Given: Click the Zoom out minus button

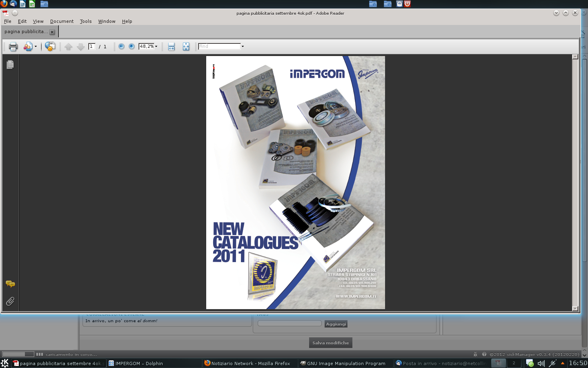Looking at the screenshot, I should click(121, 46).
